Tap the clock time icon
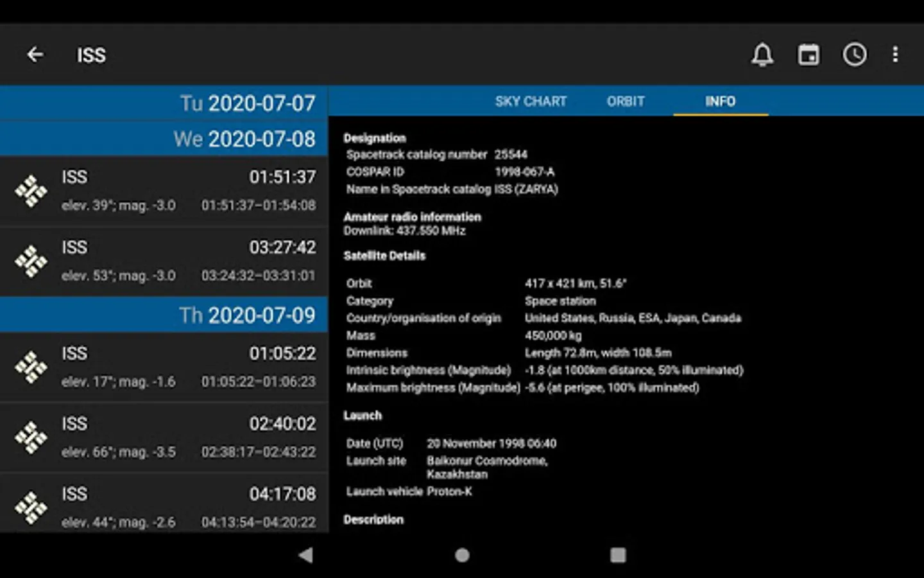 coord(855,55)
